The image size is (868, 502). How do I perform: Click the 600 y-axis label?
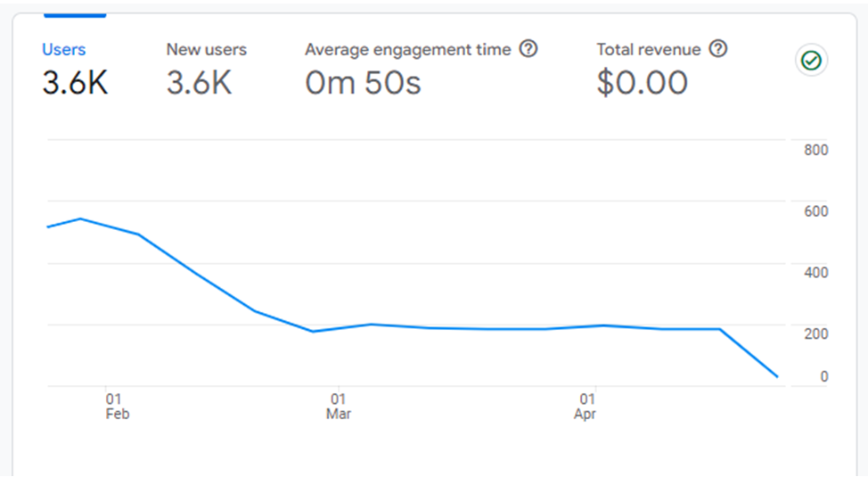coord(816,211)
